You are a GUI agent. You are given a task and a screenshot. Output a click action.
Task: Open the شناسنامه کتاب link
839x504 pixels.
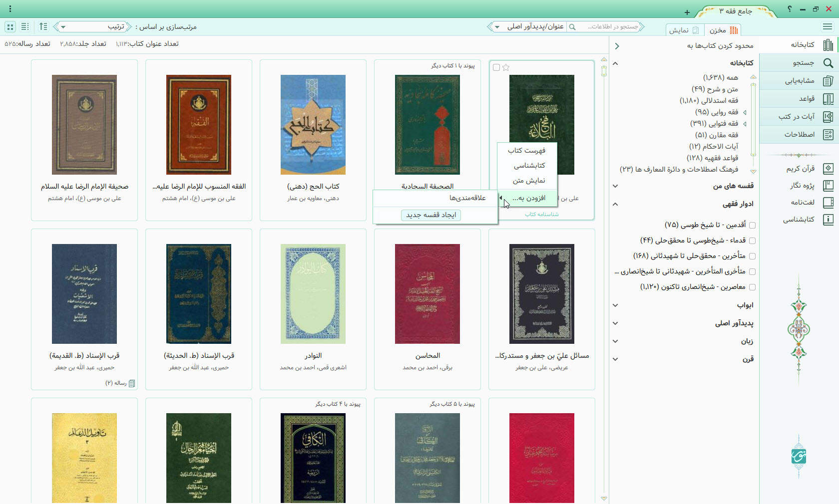coord(542,215)
